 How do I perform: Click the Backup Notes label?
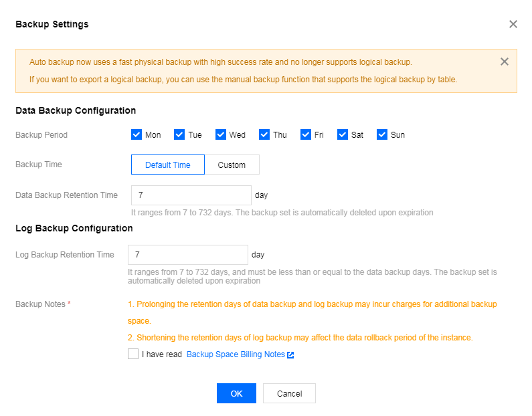click(x=40, y=304)
